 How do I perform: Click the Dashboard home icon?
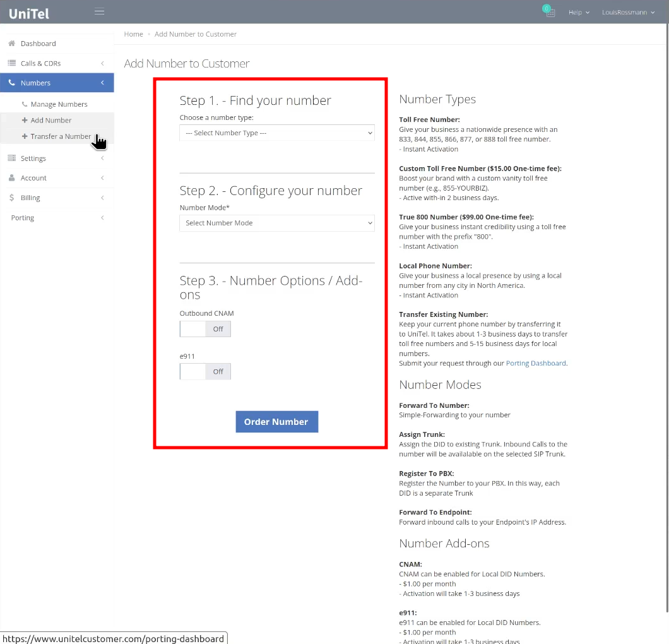12,43
